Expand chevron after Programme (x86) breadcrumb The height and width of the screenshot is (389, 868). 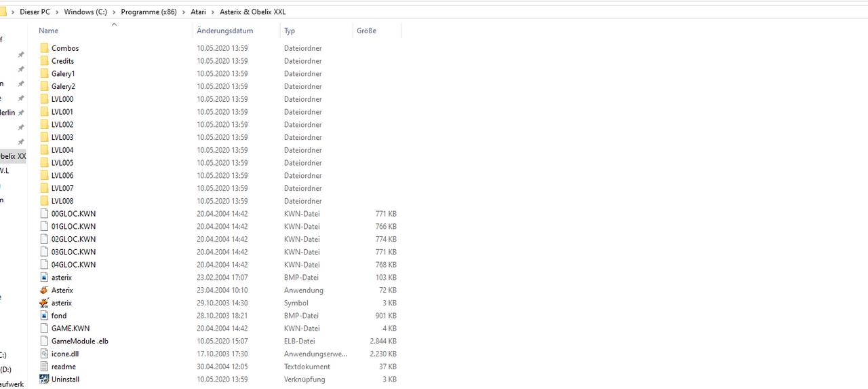click(183, 12)
